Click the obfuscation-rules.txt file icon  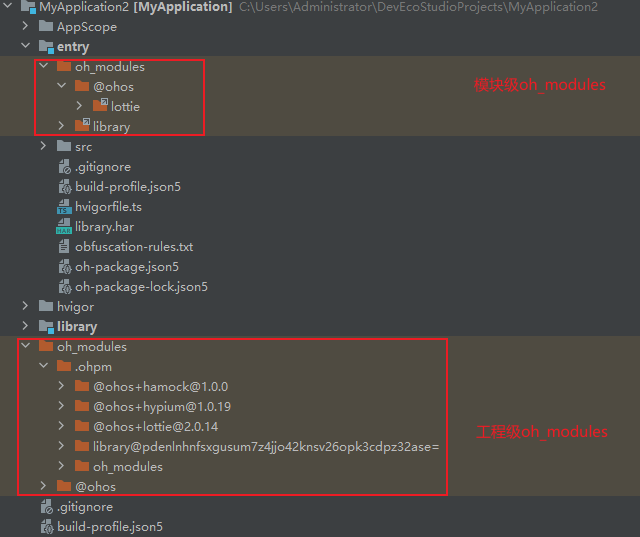pyautogui.click(x=65, y=247)
